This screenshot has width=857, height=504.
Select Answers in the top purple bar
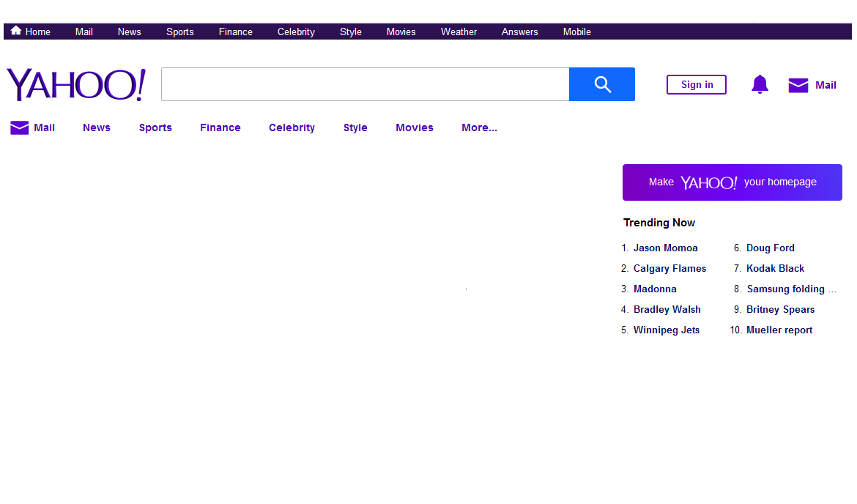[519, 31]
